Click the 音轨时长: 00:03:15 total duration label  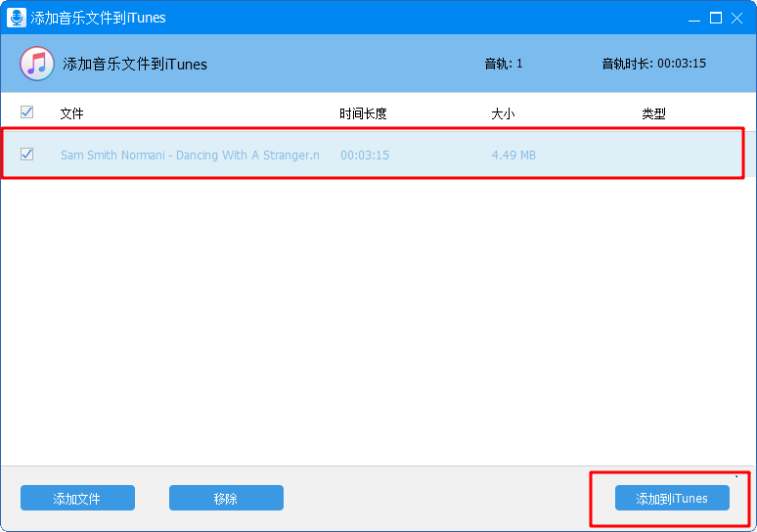653,64
